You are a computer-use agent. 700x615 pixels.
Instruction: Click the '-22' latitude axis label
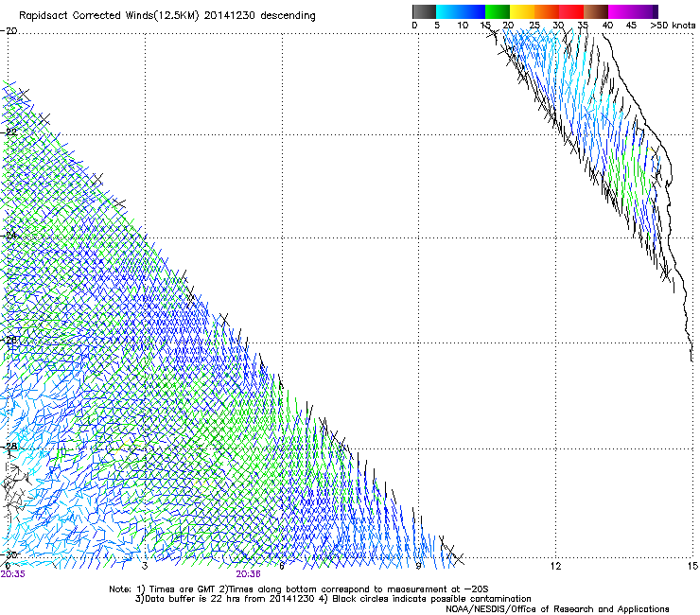click(9, 132)
